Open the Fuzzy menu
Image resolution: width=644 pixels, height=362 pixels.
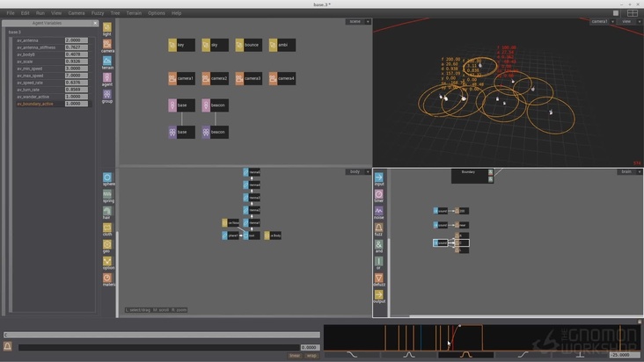tap(98, 13)
